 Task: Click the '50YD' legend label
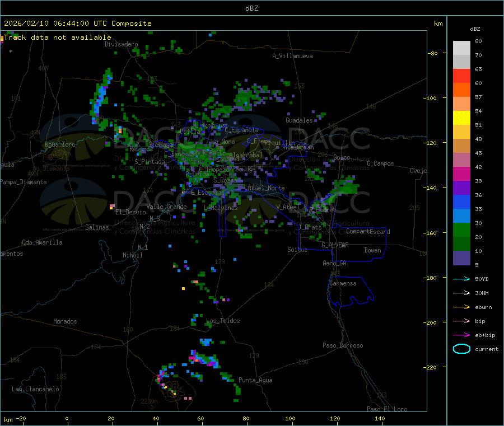(x=482, y=279)
